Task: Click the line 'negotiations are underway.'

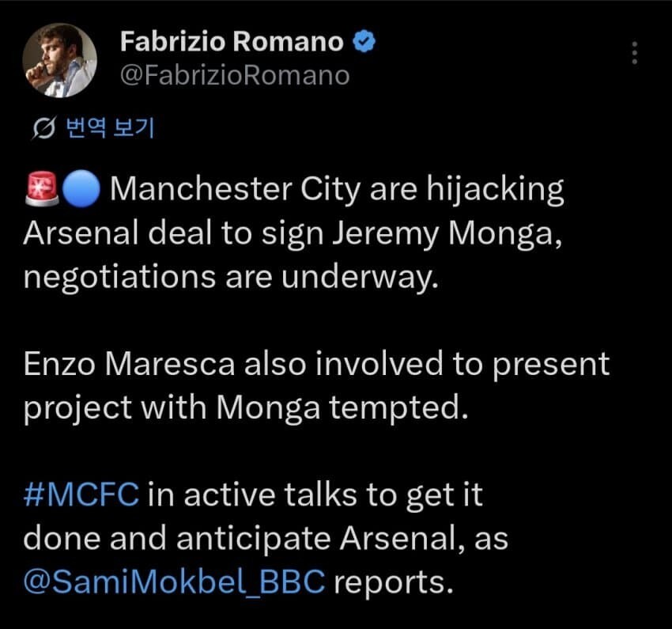Action: click(231, 277)
